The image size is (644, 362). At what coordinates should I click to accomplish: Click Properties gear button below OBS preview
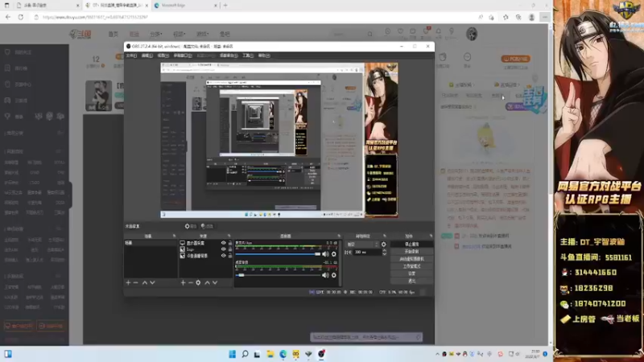[191, 226]
